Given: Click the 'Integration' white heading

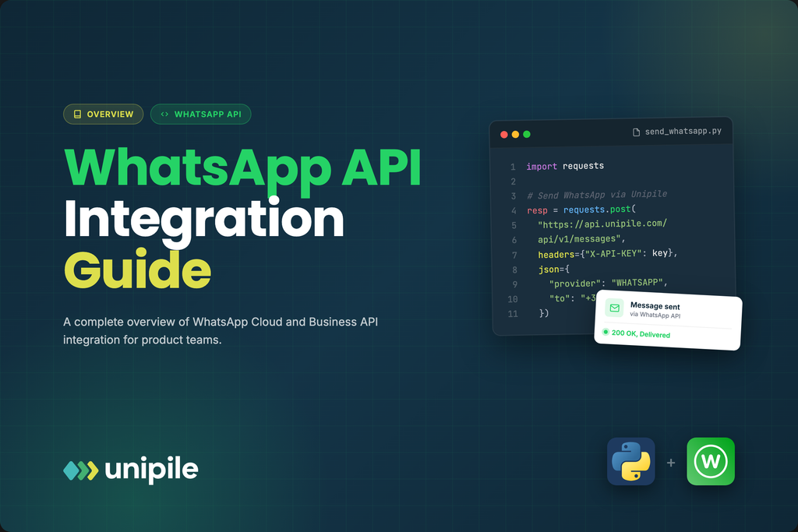Looking at the screenshot, I should pyautogui.click(x=204, y=221).
